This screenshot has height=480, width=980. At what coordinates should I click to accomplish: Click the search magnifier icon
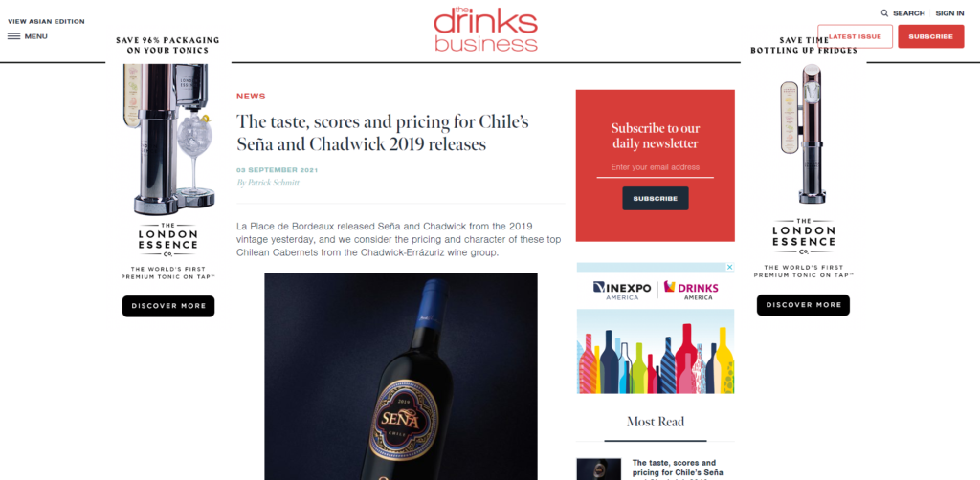click(884, 13)
